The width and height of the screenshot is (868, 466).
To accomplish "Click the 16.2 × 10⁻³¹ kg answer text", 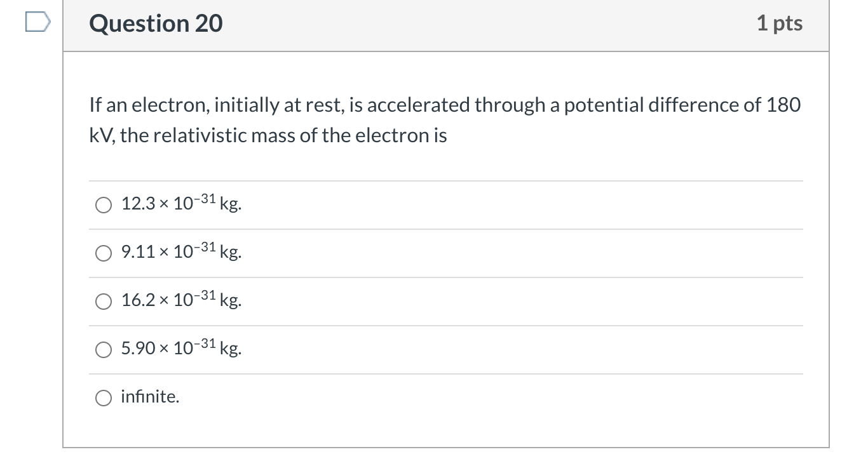I will click(x=181, y=300).
